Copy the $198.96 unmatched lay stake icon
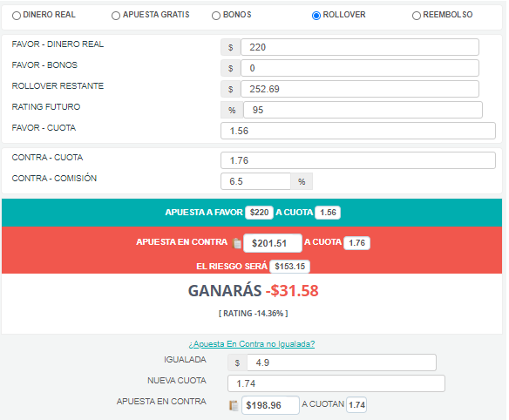Image resolution: width=509 pixels, height=420 pixels. [x=234, y=405]
